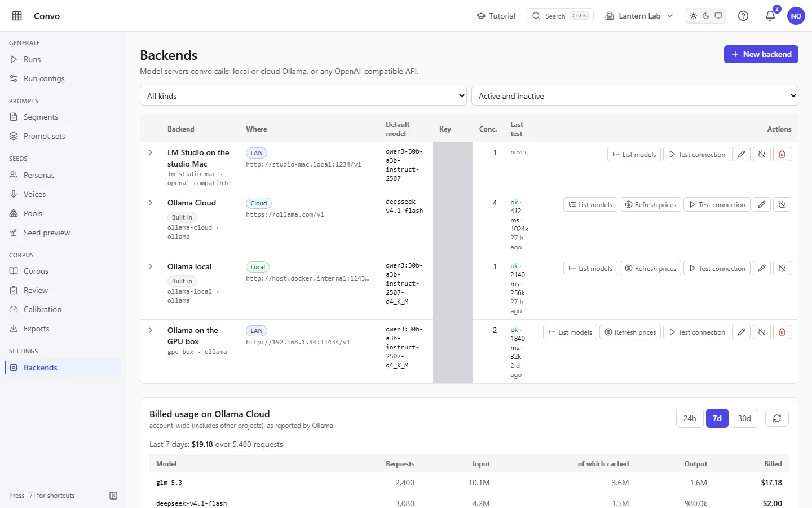Open Seed preview in the sidebar
This screenshot has height=508, width=812.
[63, 233]
